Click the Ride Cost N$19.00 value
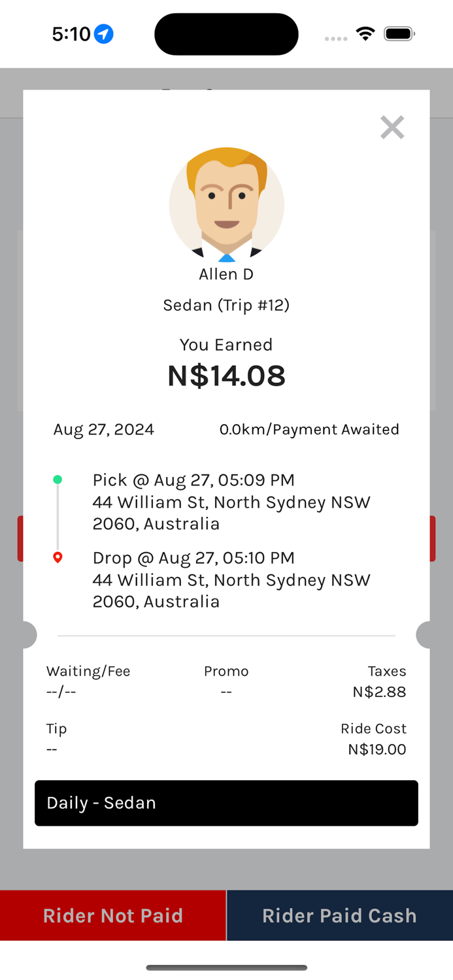The height and width of the screenshot is (980, 453). tap(377, 749)
